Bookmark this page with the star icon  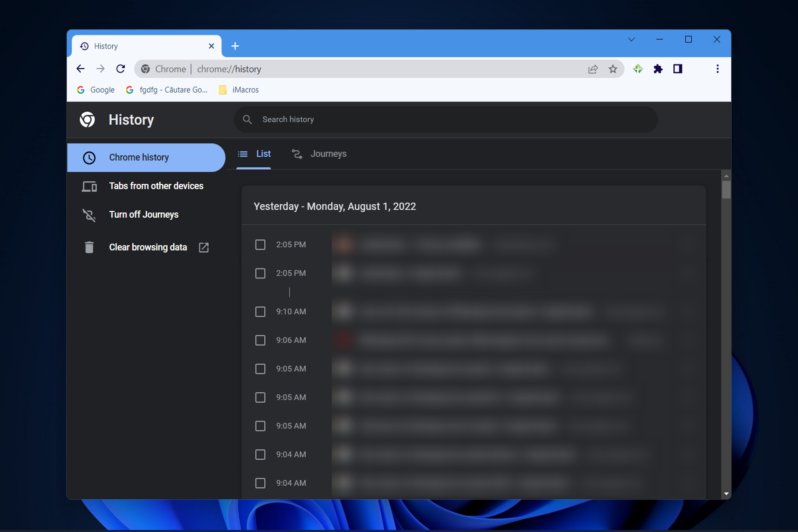pos(613,69)
